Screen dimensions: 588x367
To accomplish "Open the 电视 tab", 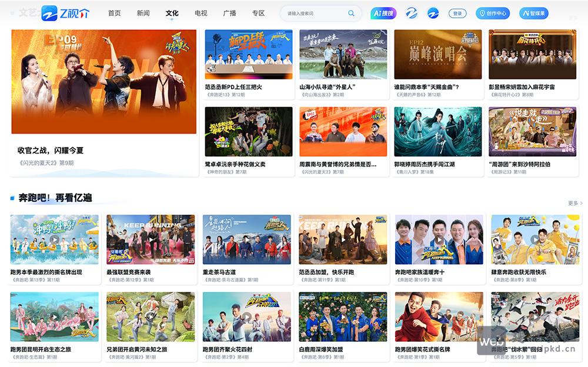I will tap(201, 13).
